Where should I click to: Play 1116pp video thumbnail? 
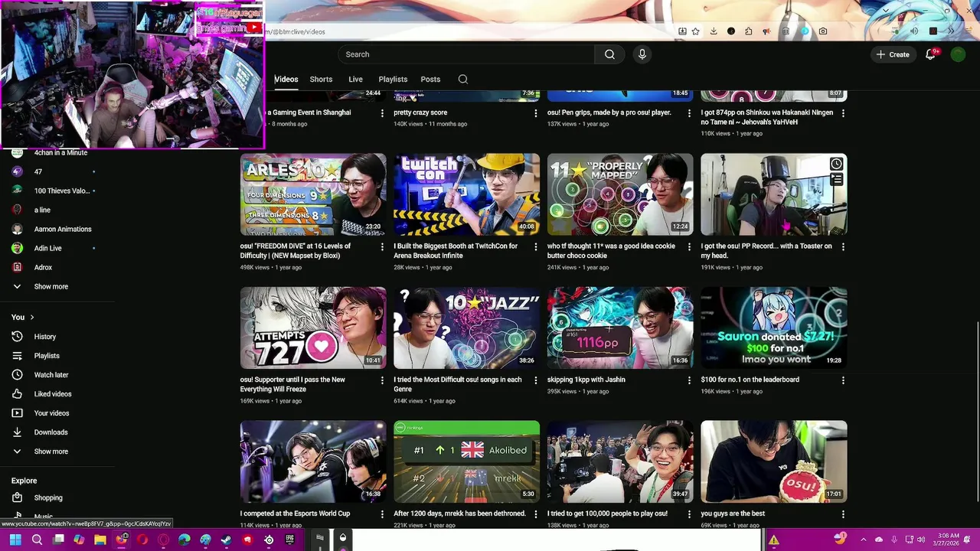pos(620,328)
